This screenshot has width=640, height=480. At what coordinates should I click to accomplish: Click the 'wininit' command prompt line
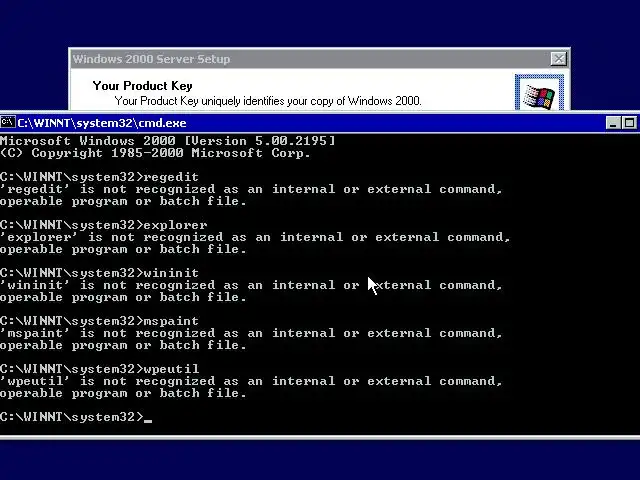pos(100,273)
